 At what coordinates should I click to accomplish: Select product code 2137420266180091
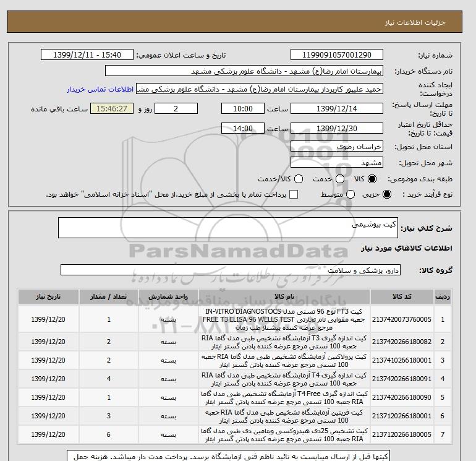click(402, 379)
